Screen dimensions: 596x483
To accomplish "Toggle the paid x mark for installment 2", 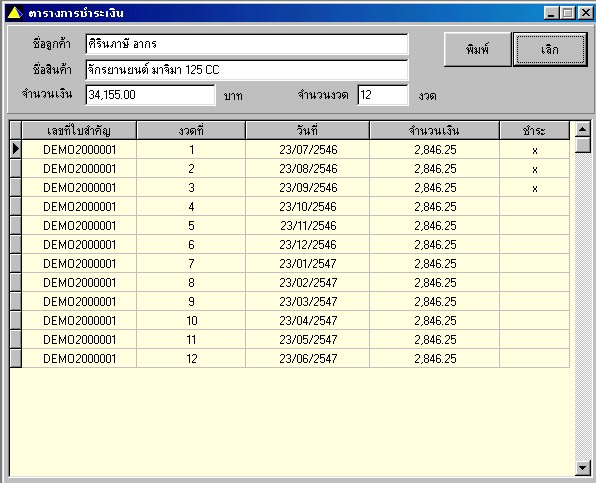I will (534, 169).
